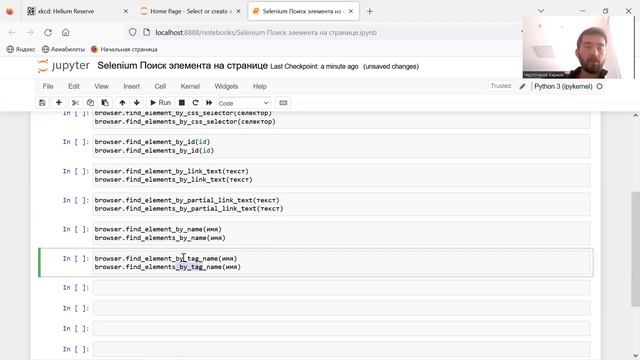The height and width of the screenshot is (360, 640).
Task: Open the View menu
Action: (x=102, y=87)
